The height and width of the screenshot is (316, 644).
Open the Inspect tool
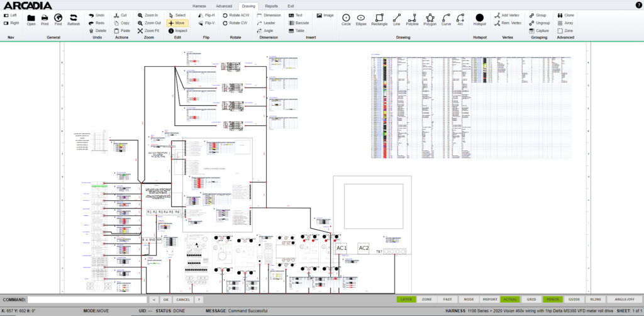177,30
